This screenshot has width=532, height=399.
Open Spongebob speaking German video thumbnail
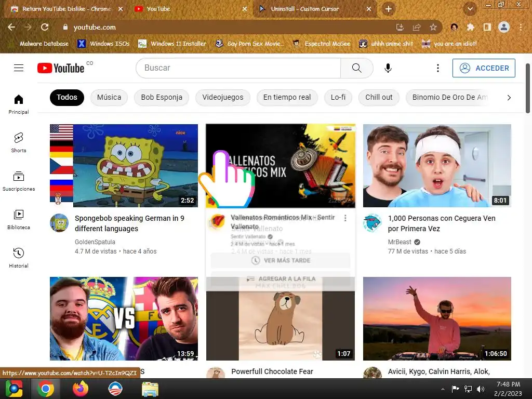tap(124, 166)
